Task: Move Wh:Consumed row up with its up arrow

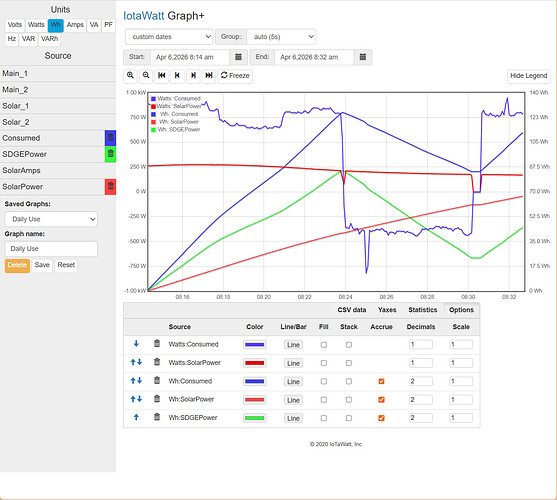Action: coord(133,380)
